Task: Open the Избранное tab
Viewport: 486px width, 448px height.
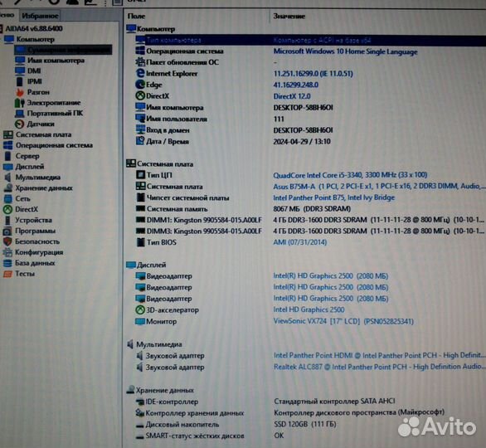Action: point(40,16)
